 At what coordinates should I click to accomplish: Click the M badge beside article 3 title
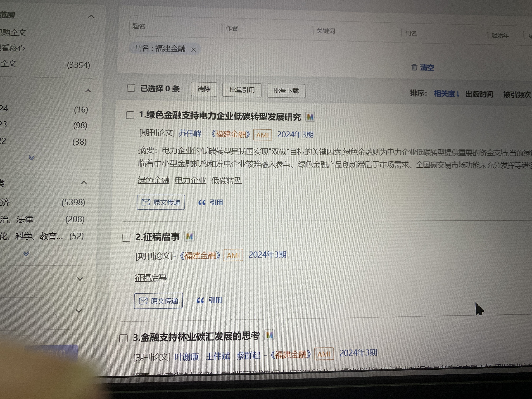tap(269, 335)
